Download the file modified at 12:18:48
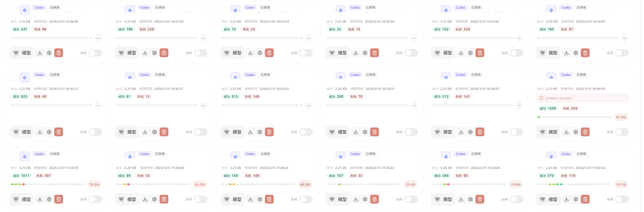The height and width of the screenshot is (212, 644). point(40,53)
